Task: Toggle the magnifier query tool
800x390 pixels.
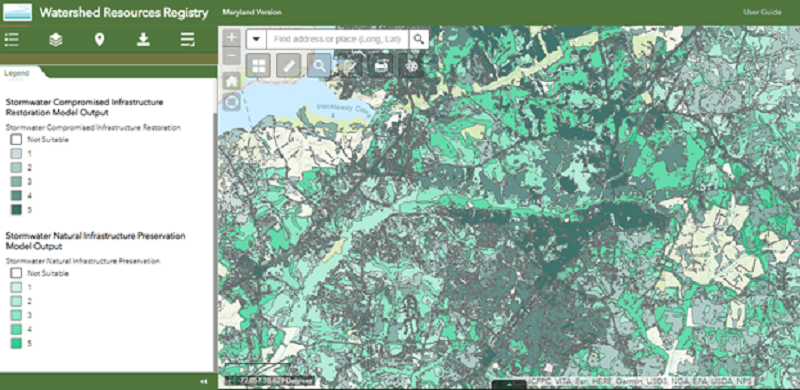Action: [319, 65]
